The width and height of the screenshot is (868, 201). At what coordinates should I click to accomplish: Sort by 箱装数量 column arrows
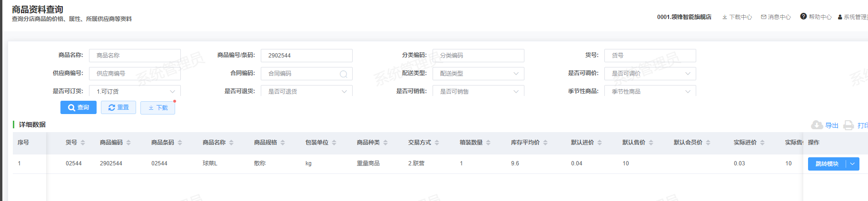coord(488,143)
